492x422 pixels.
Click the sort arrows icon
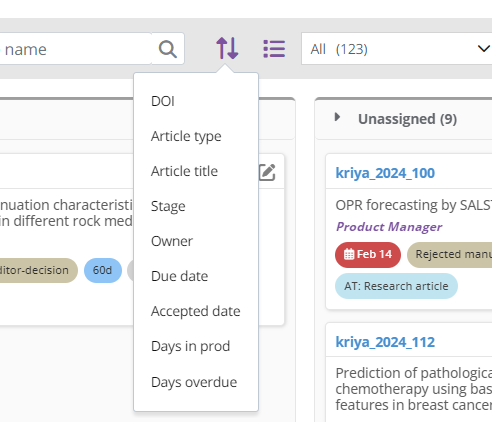(x=227, y=48)
